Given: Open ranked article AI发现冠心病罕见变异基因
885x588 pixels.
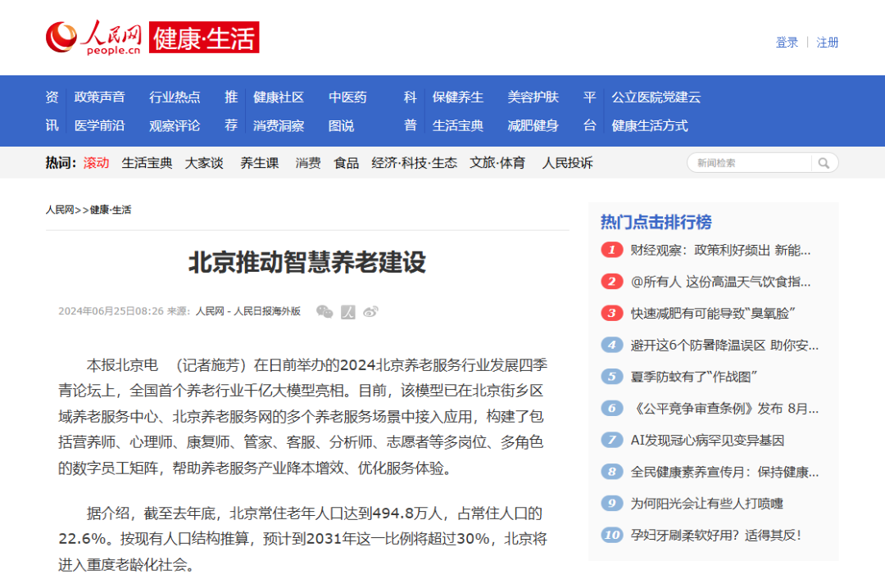Looking at the screenshot, I should click(x=707, y=440).
